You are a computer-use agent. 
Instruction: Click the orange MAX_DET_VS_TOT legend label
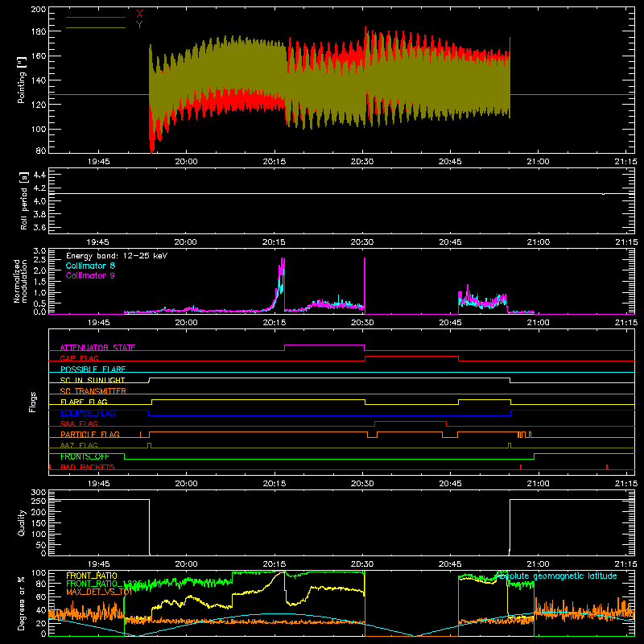coord(99,592)
